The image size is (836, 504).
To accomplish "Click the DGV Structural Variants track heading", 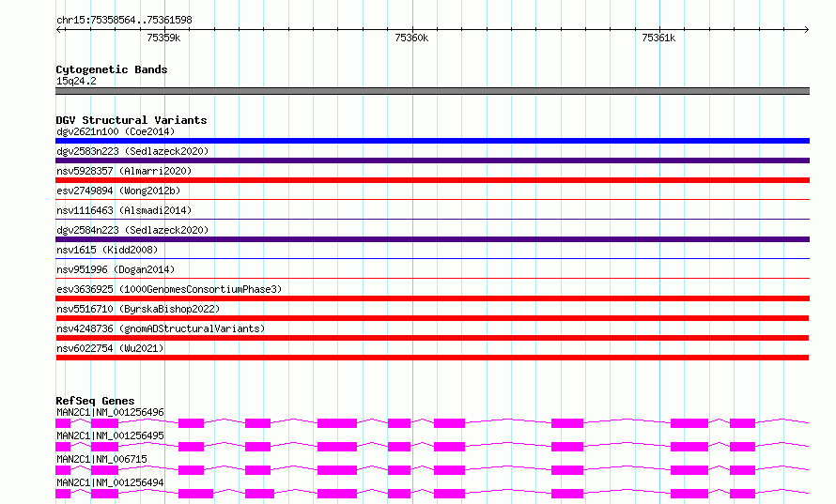I will [132, 120].
